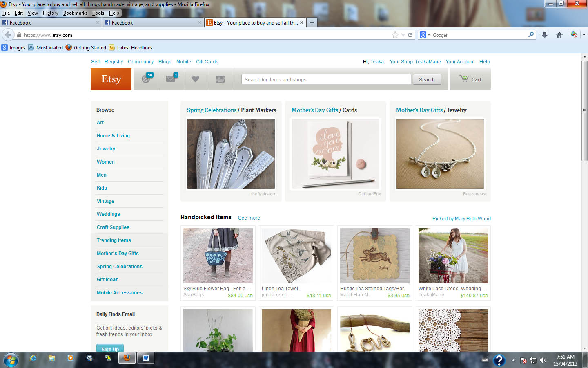Viewport: 588px width, 368px height.
Task: Open the shopping Cart
Action: [470, 79]
